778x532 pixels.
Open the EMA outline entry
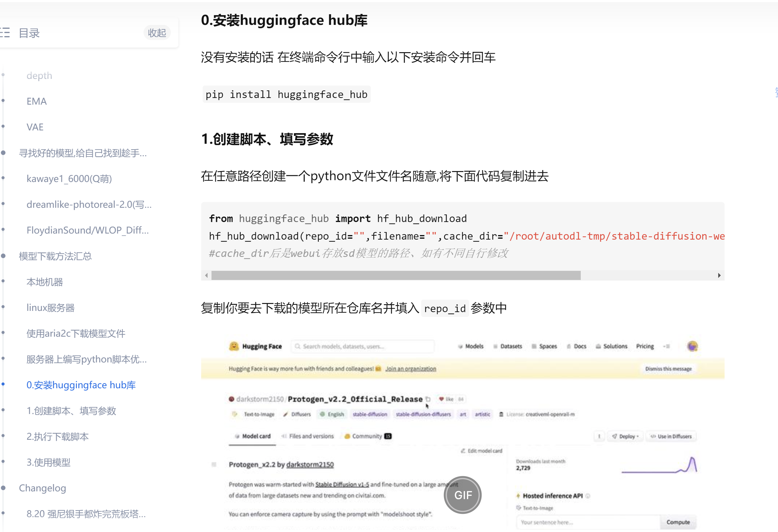36,101
